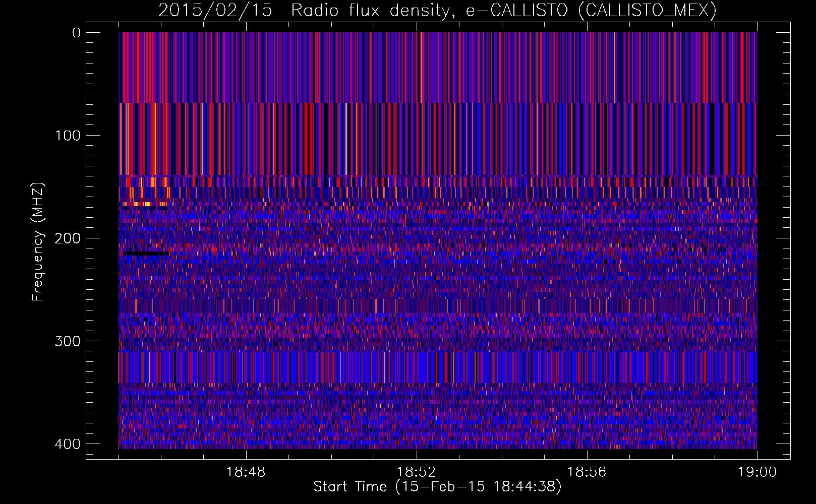Click the solid blue band between 310 and 340 MHz

(438, 367)
